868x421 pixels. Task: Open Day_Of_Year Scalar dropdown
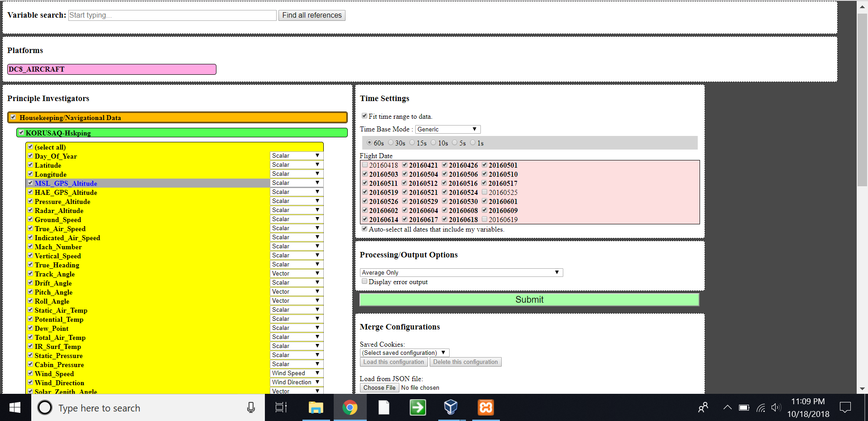click(297, 155)
